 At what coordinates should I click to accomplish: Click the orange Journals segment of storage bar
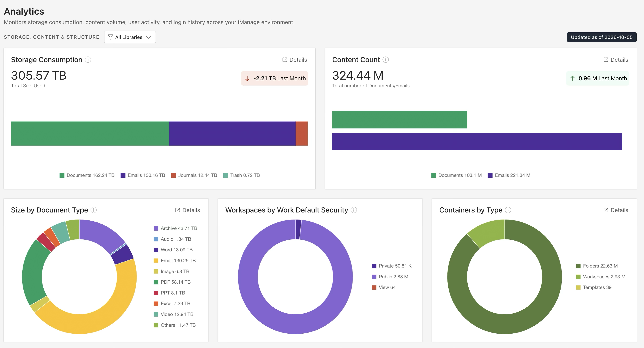pos(302,134)
